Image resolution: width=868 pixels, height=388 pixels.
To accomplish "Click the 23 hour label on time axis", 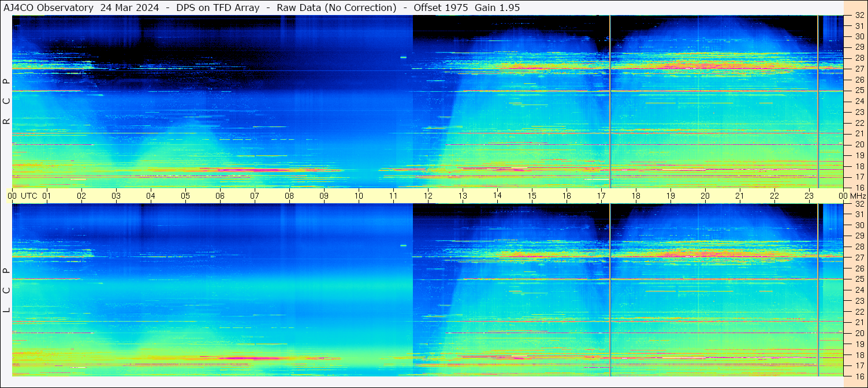I will tap(809, 196).
